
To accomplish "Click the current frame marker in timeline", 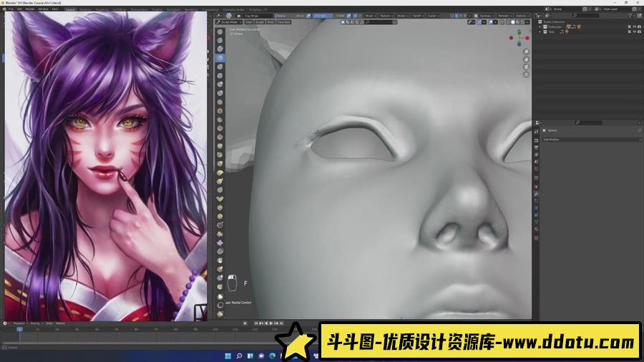I will [19, 329].
